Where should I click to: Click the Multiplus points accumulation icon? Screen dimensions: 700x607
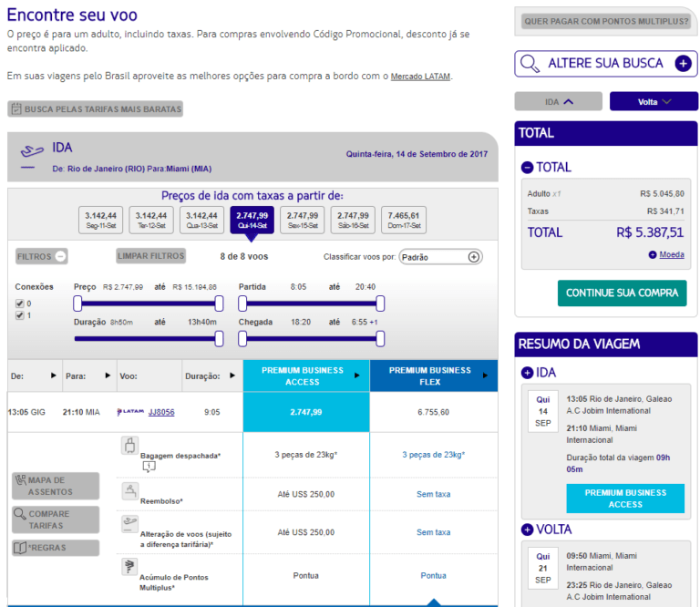(129, 567)
